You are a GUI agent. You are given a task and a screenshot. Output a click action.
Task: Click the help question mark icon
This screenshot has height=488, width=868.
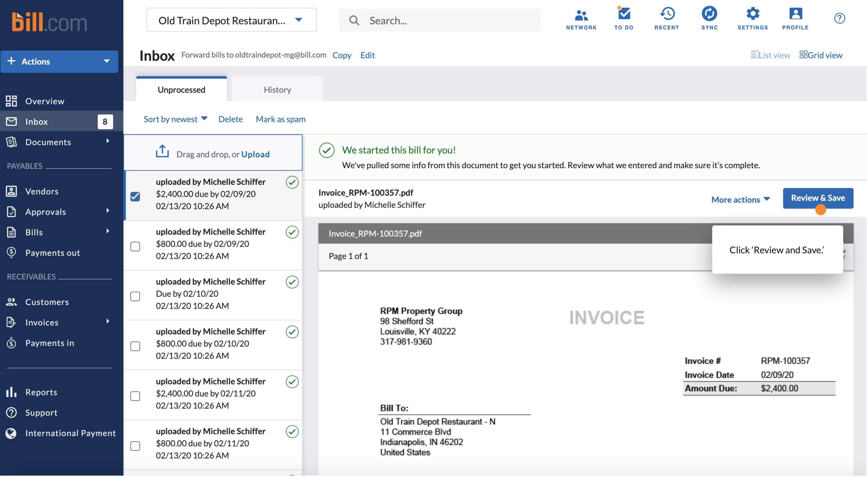[839, 18]
